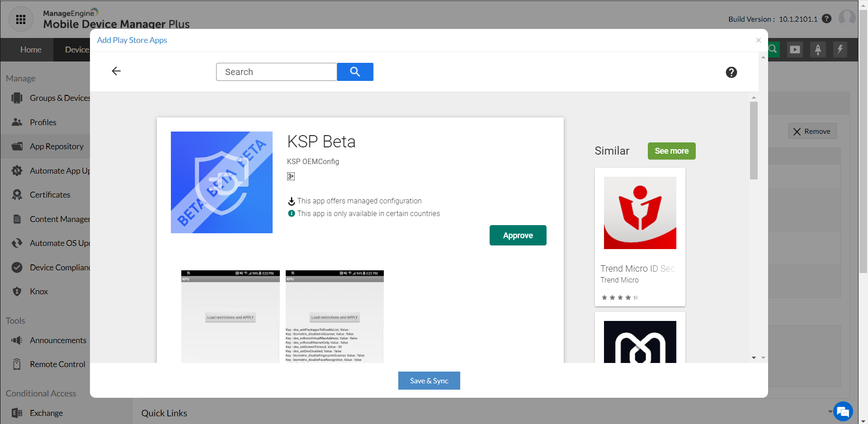Click the blue magnifier search button
Image resolution: width=868 pixels, height=424 pixels.
pos(355,72)
